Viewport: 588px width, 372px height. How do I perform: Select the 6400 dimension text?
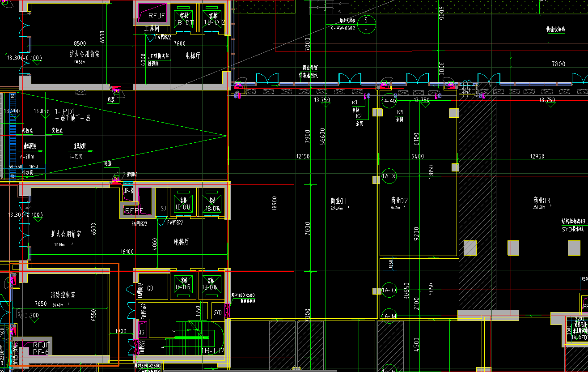click(417, 156)
